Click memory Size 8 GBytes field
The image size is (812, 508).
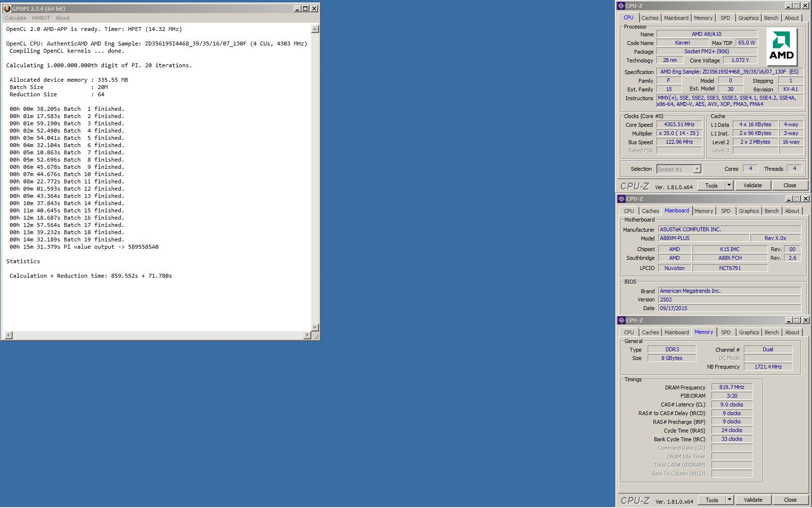[672, 358]
